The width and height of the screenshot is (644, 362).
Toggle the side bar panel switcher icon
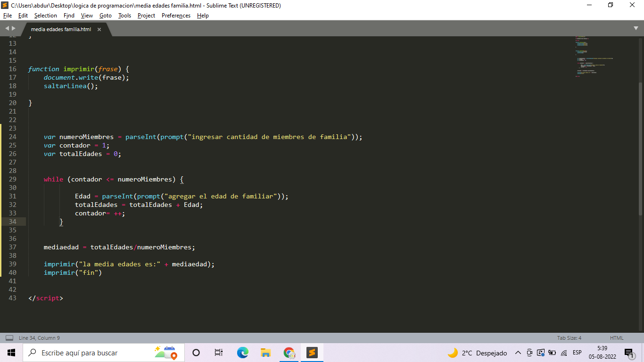tap(9, 338)
